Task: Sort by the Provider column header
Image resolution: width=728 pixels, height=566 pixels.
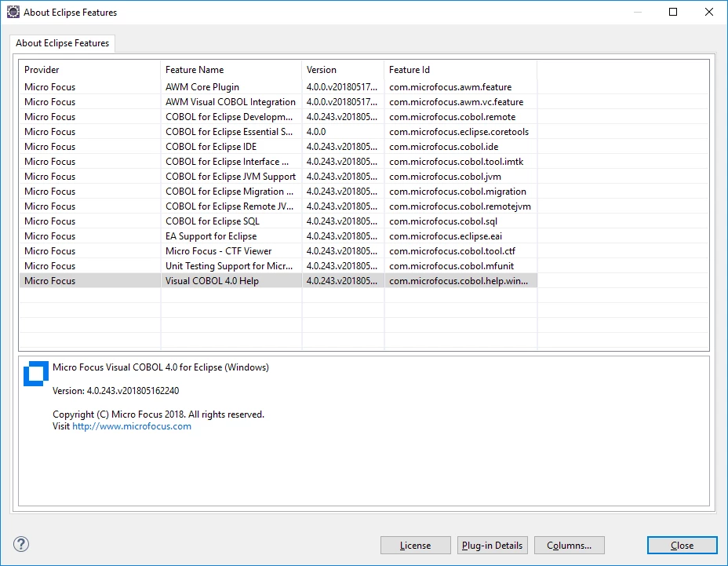Action: (89, 70)
